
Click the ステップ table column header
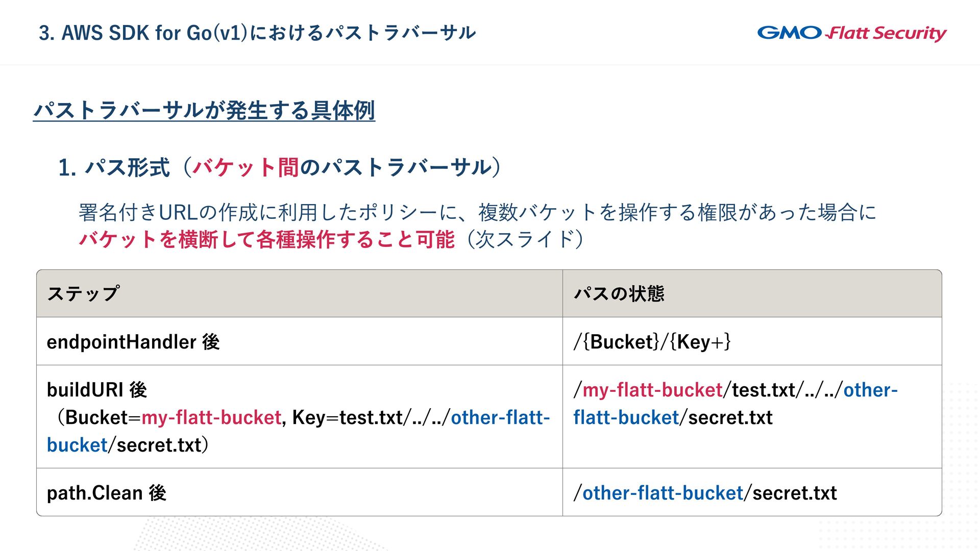84,294
